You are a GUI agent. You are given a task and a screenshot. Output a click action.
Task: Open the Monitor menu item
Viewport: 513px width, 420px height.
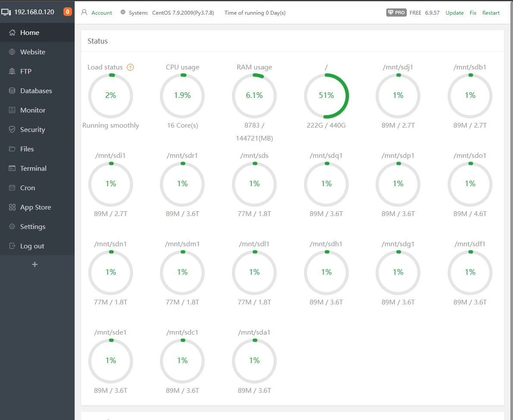tap(33, 110)
